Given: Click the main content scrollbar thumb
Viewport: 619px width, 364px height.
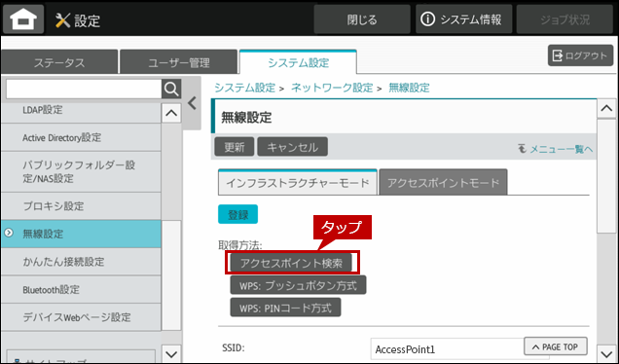Looking at the screenshot, I should (x=606, y=176).
